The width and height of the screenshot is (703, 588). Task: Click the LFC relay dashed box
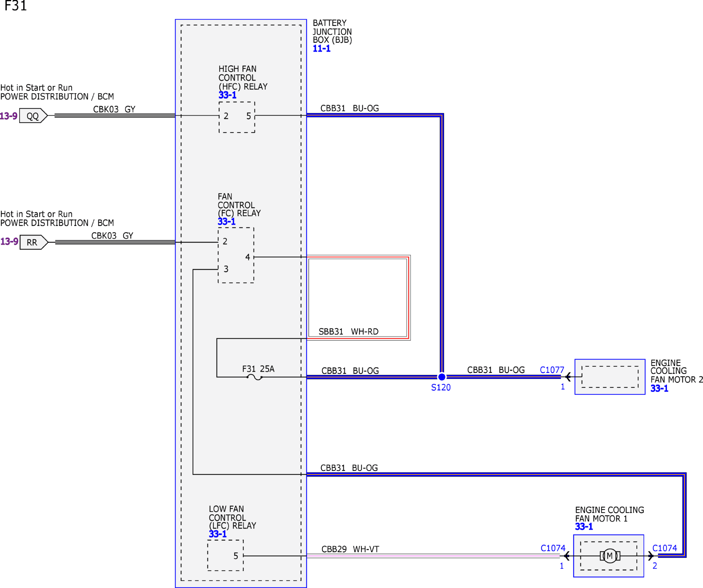[225, 555]
